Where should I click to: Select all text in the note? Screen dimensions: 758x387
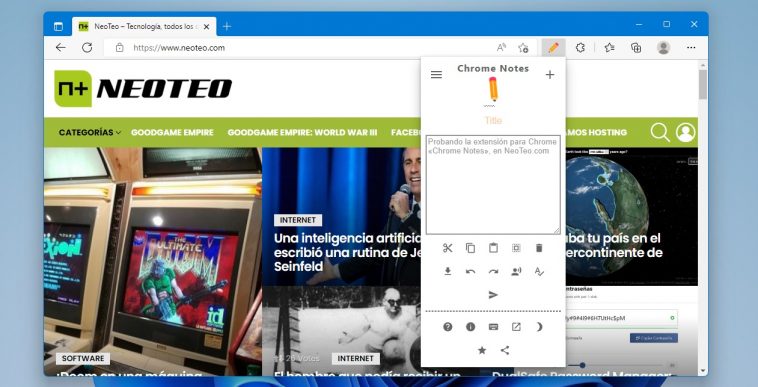516,248
